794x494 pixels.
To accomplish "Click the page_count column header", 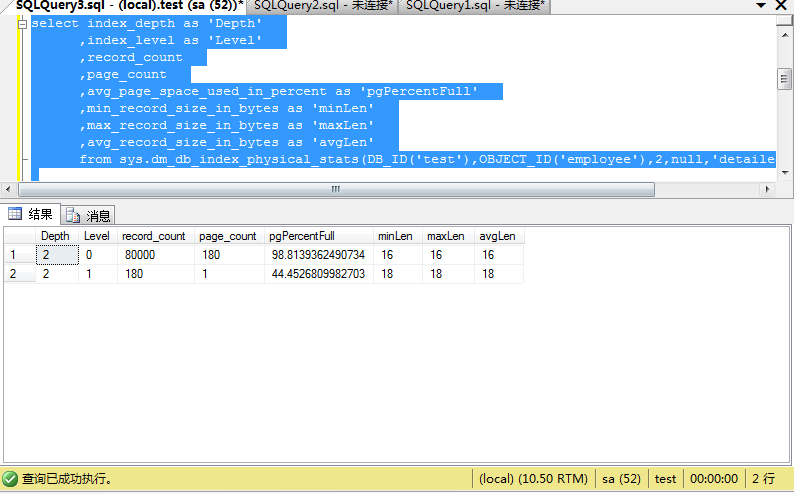I will [x=229, y=236].
